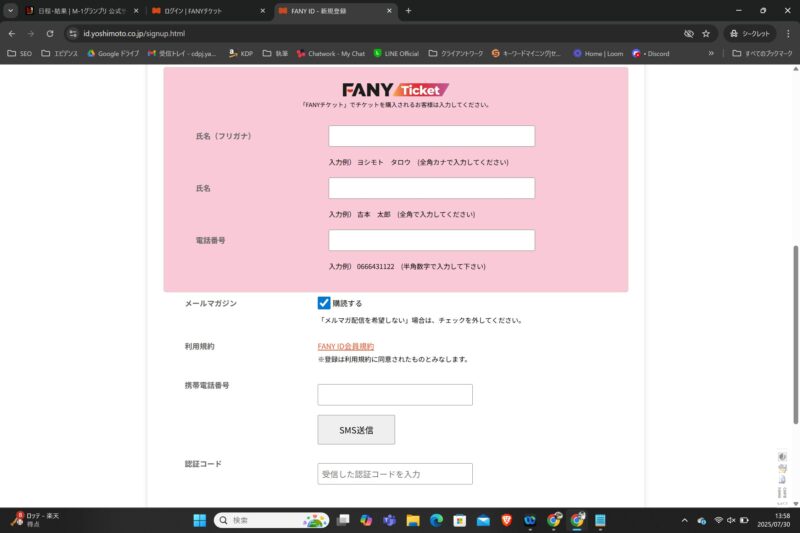Open the クライアントワーク bookmark folder
The width and height of the screenshot is (800, 533).
456,54
